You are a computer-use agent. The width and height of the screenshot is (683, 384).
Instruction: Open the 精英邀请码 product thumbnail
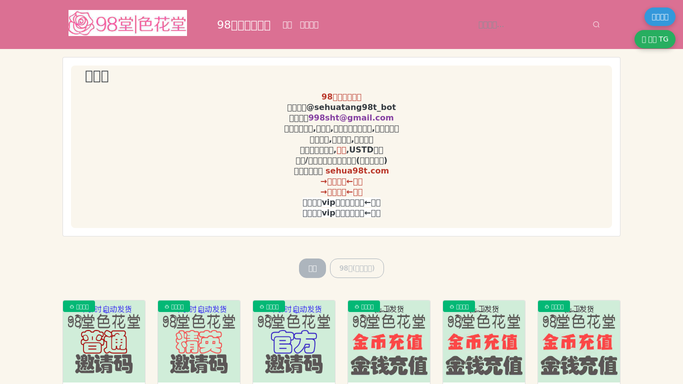click(199, 341)
